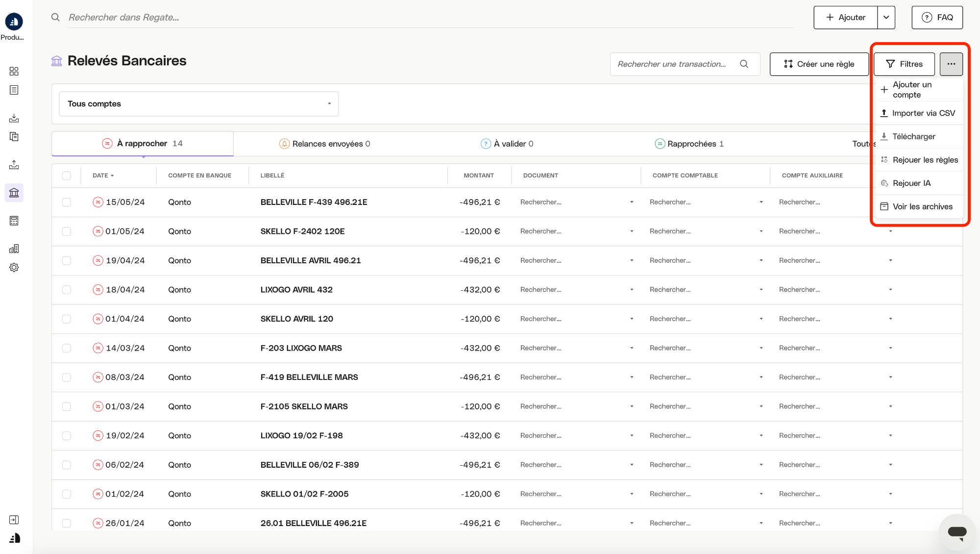Expand the Ajouter button dropdown arrow
Viewport: 980px width, 554px height.
click(886, 17)
